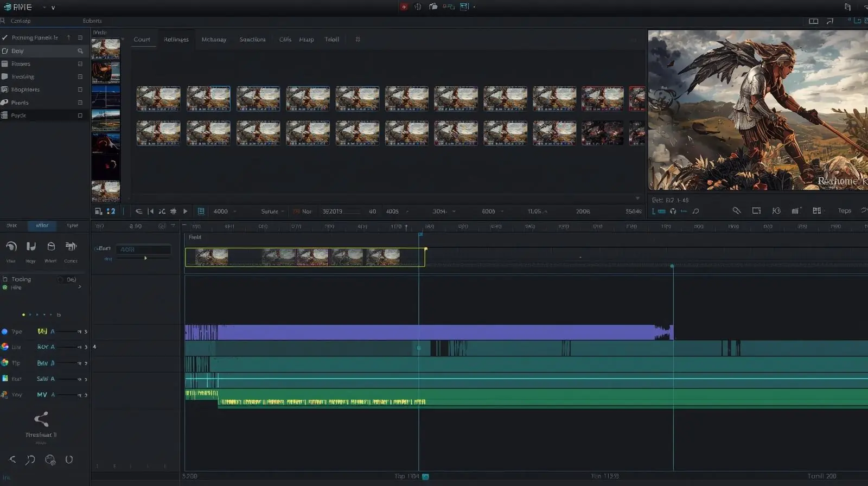The width and height of the screenshot is (868, 486).
Task: Open the 4000 dropdown
Action: point(225,212)
